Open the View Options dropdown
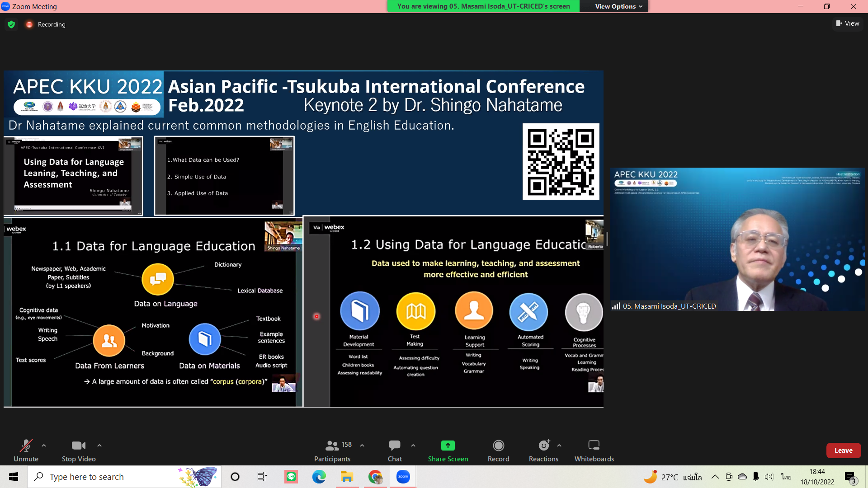The height and width of the screenshot is (488, 868). tap(618, 6)
